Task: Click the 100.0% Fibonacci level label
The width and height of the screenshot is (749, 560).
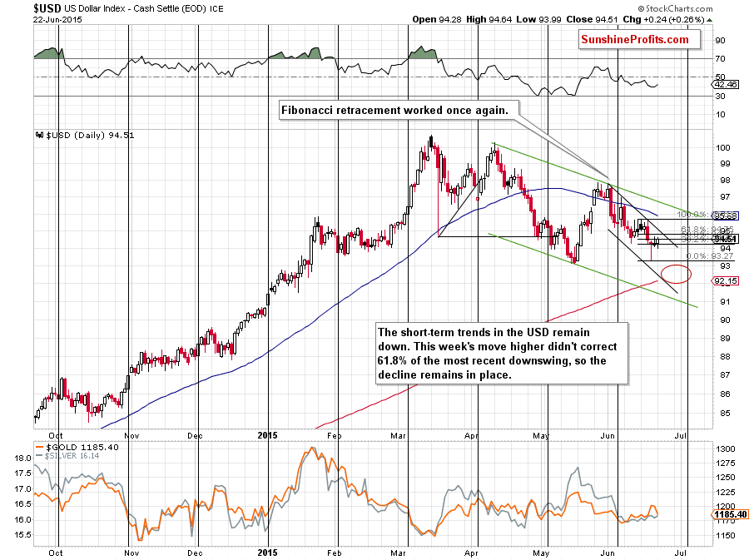Action: [693, 216]
